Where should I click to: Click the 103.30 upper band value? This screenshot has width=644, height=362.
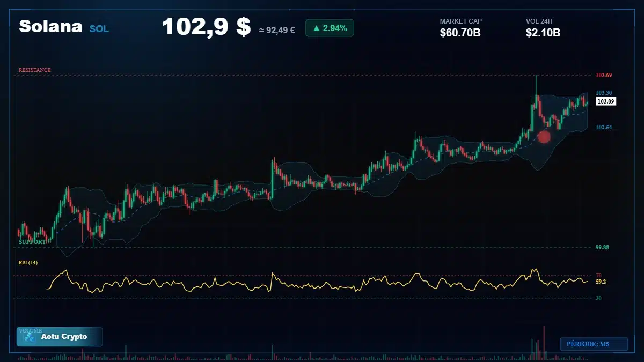604,93
